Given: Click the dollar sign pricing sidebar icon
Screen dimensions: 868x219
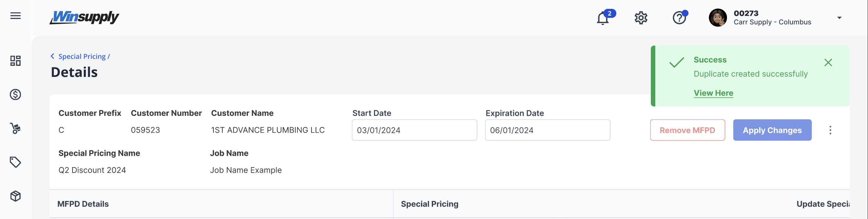Looking at the screenshot, I should click(x=16, y=95).
